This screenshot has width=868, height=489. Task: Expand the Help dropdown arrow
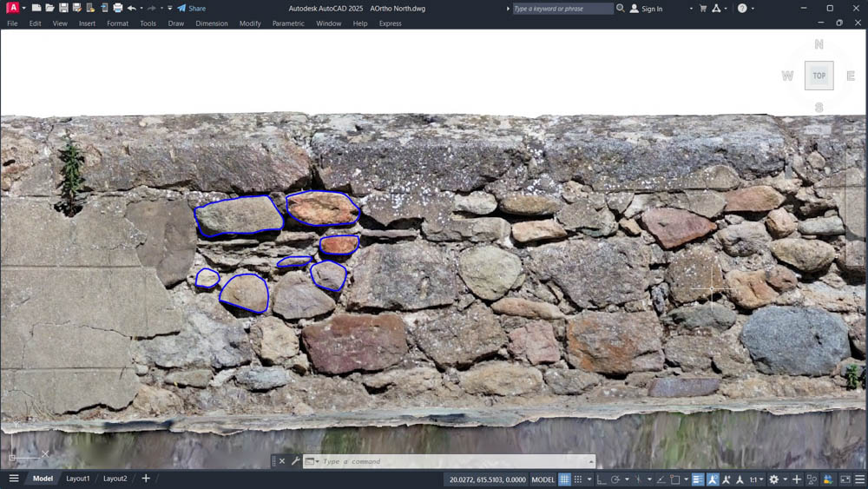(x=753, y=9)
